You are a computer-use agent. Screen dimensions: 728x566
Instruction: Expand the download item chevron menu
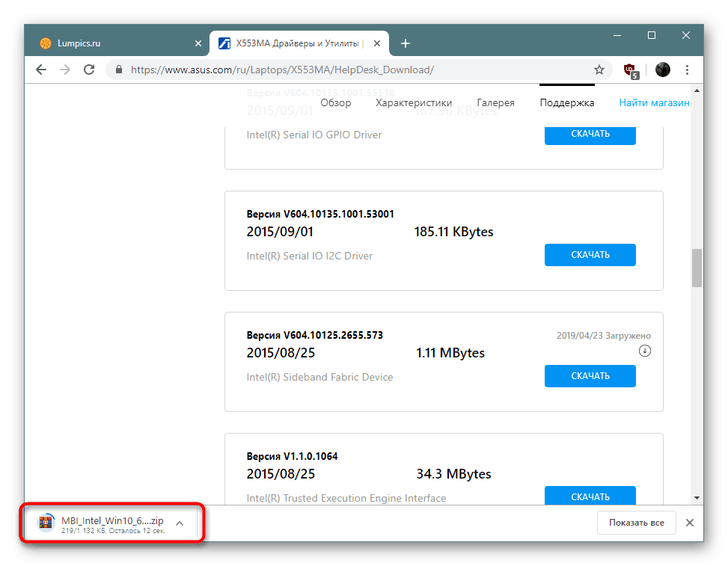pos(180,523)
